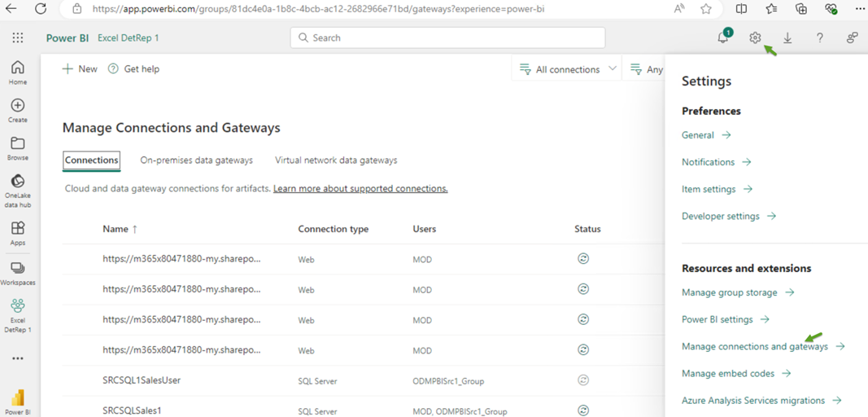Screen dimensions: 868x417
Task: Click the Settings gear icon
Action: click(755, 37)
